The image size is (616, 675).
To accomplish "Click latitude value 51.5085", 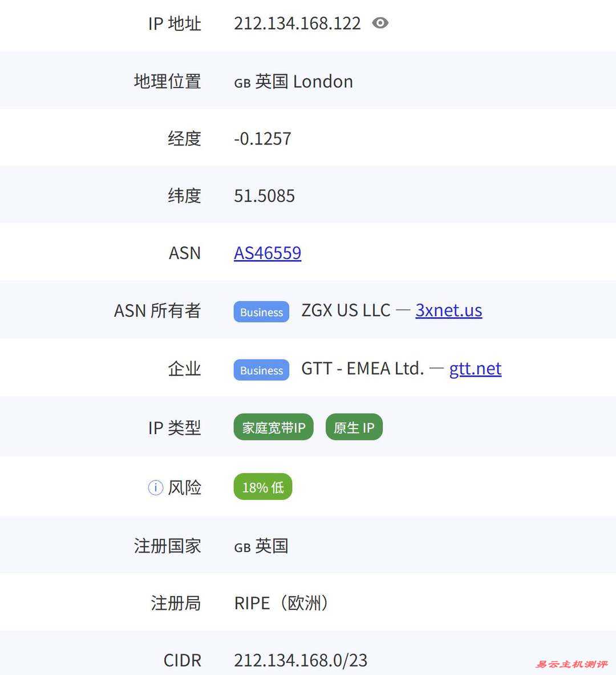I will click(x=264, y=196).
